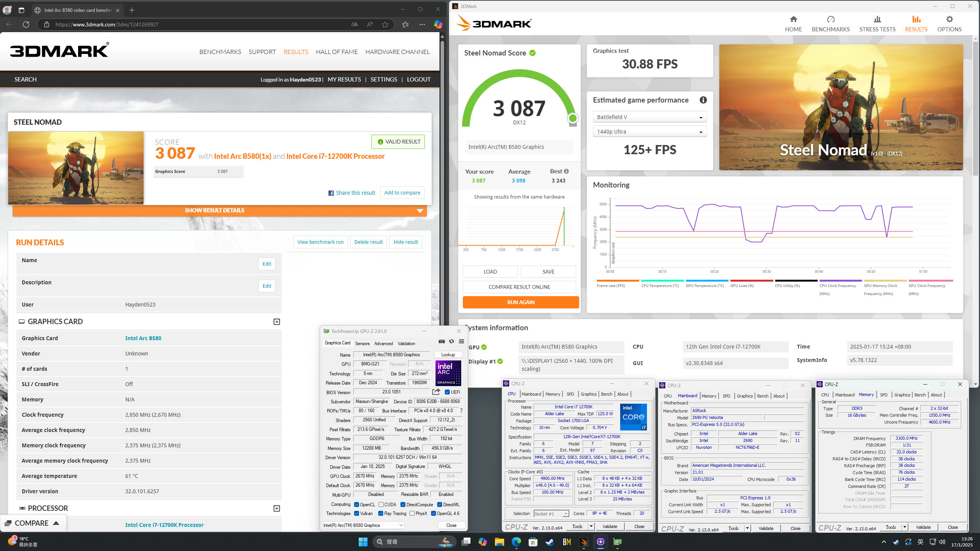Viewport: 980px width, 551px height.
Task: Toggle the PhysX checkbox in GPU-Z
Action: [x=412, y=513]
